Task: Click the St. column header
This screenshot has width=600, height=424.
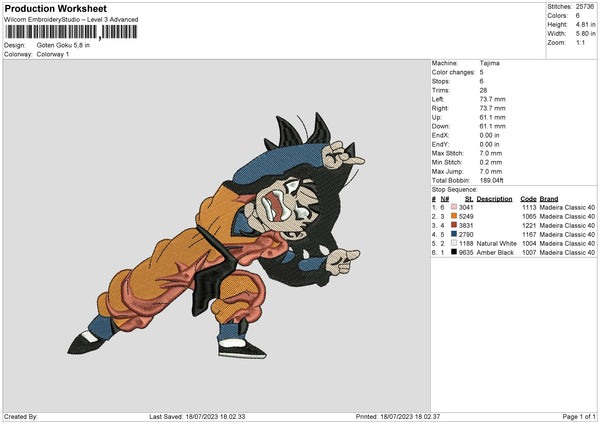Action: point(467,198)
